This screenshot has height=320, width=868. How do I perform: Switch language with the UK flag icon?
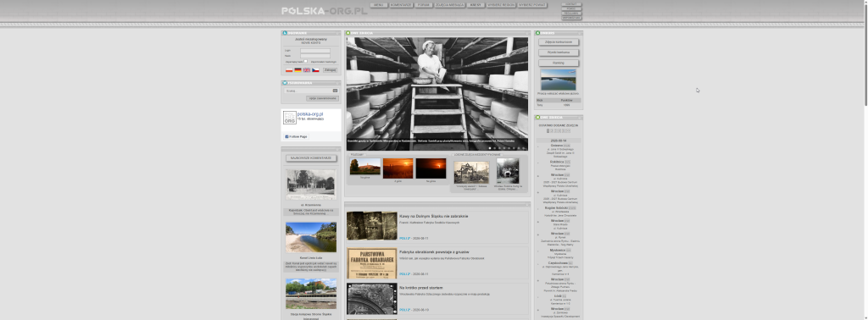pos(307,70)
